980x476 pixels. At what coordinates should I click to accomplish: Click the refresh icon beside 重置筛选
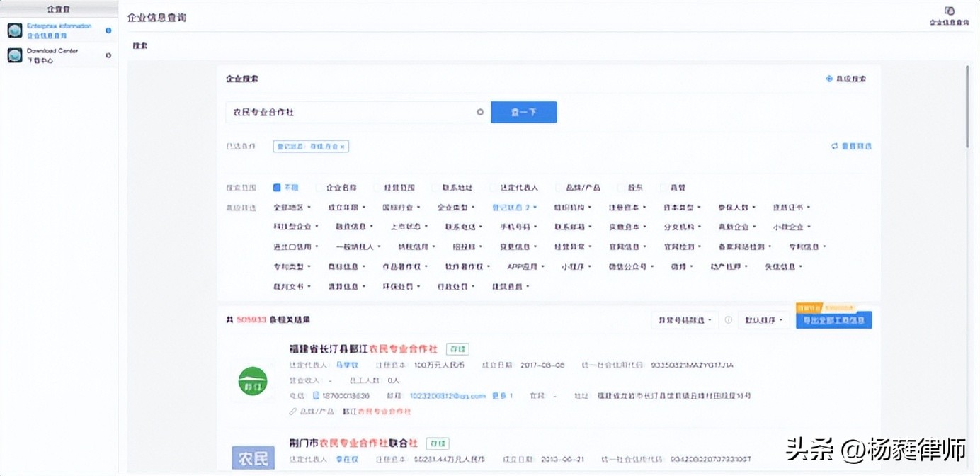click(834, 146)
